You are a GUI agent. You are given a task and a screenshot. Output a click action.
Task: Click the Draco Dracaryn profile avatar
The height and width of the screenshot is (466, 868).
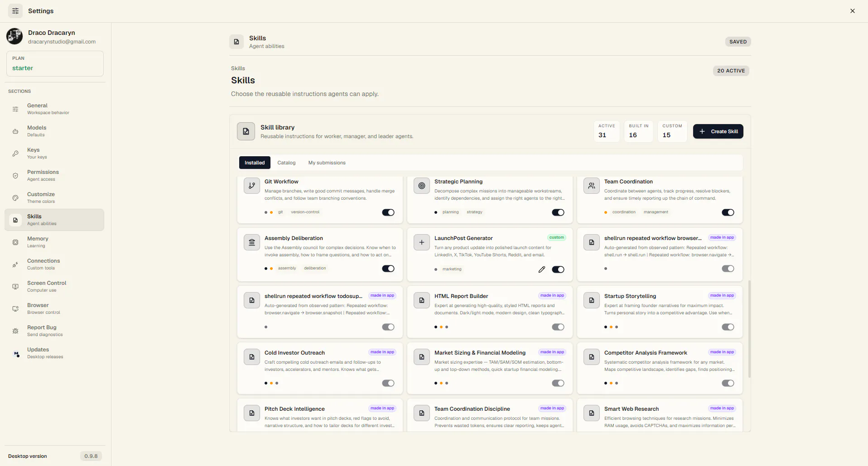click(14, 36)
